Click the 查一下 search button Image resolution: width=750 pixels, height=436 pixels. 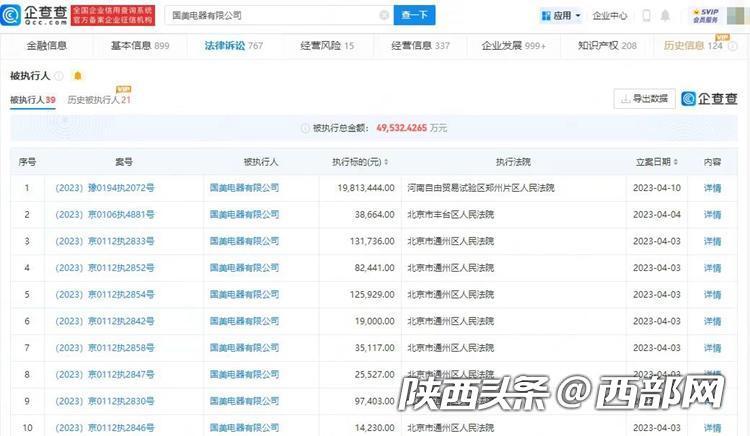(414, 15)
